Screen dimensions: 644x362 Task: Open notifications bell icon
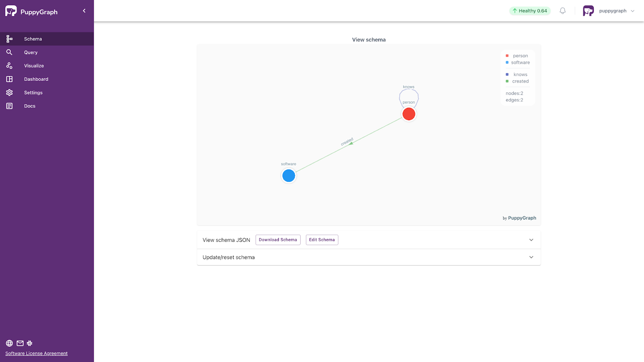[x=563, y=11]
